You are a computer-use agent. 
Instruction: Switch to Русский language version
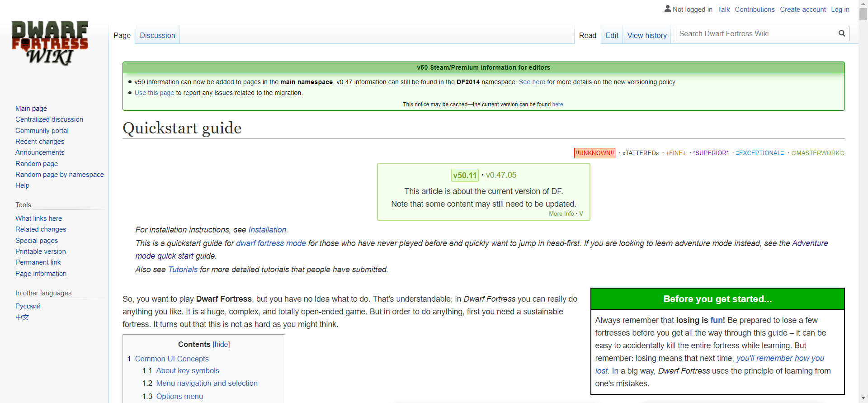(x=28, y=306)
